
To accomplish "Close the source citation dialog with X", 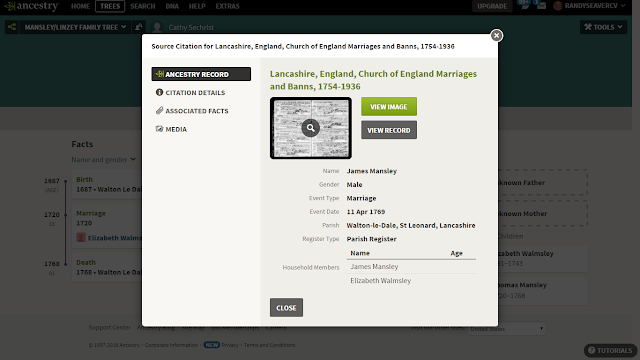I will (x=496, y=36).
